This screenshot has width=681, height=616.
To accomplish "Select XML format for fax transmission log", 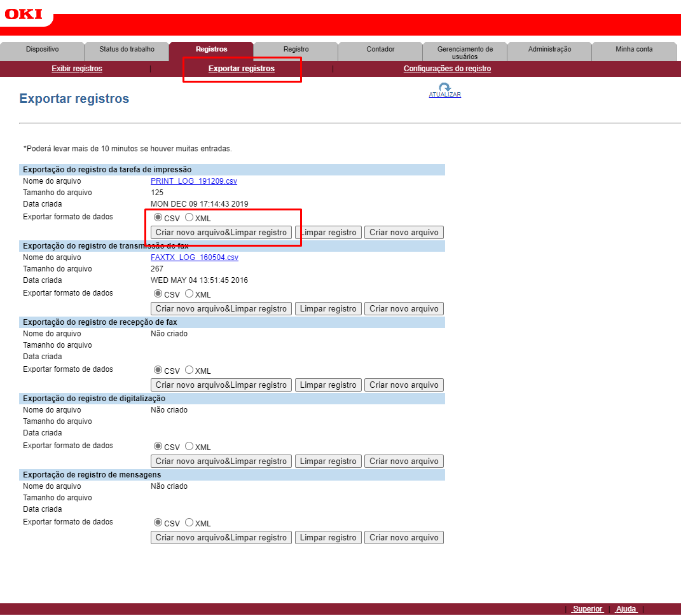I will pos(189,294).
